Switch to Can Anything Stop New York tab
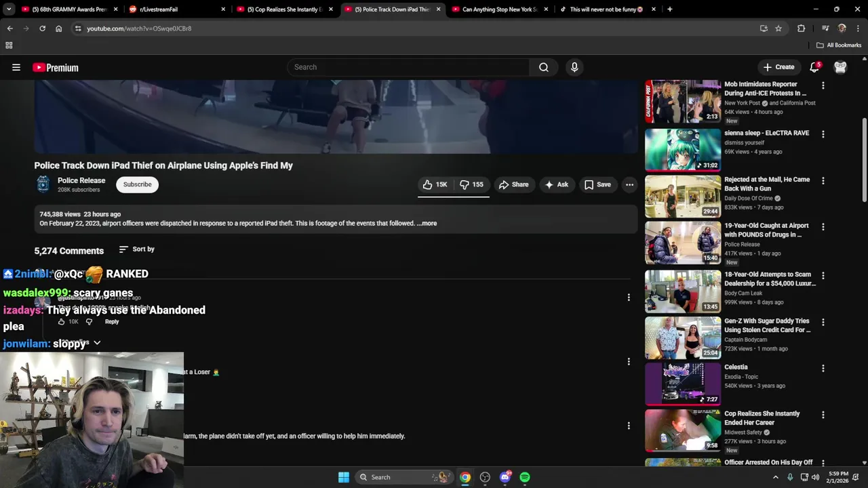Viewport: 868px width, 488px height. pyautogui.click(x=500, y=9)
